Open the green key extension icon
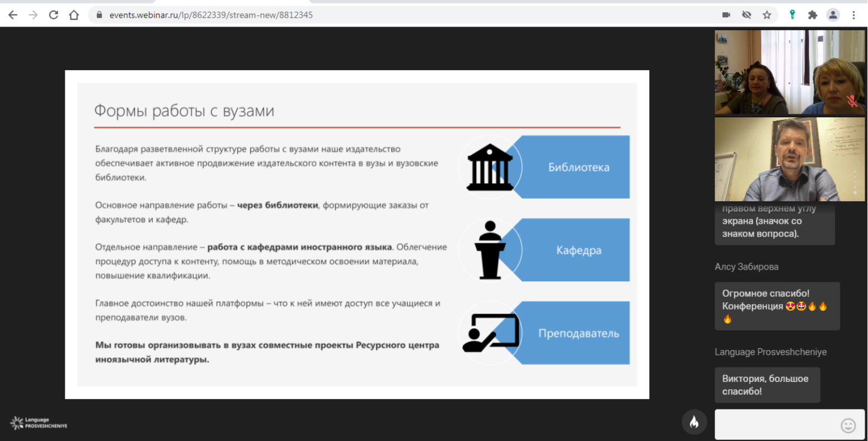 coord(792,15)
